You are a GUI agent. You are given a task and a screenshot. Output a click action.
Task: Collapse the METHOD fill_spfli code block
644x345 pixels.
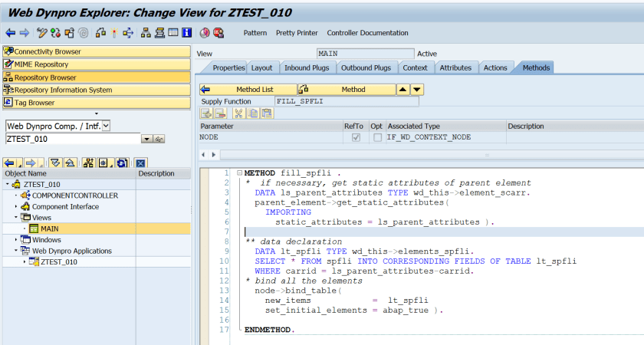pyautogui.click(x=239, y=173)
